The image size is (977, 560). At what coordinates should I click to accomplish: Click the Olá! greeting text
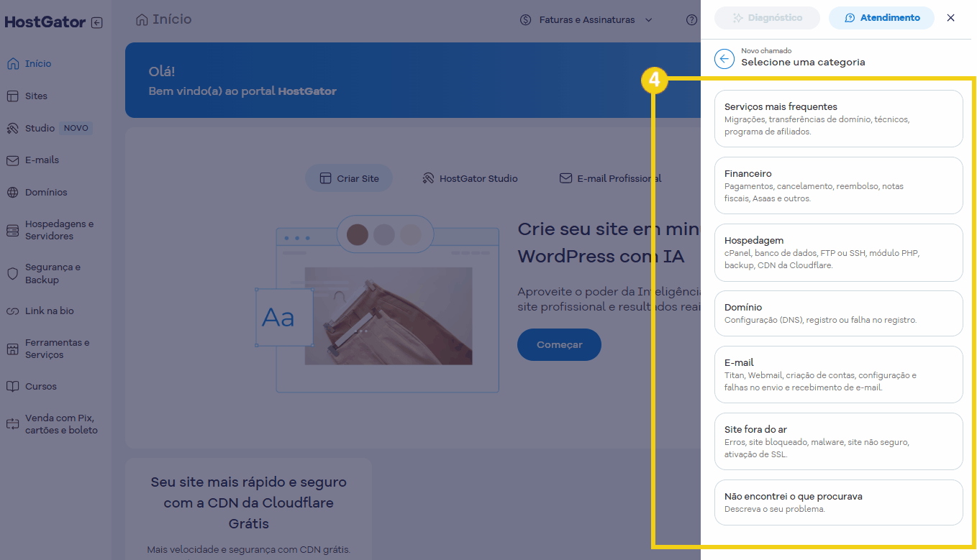coord(162,72)
